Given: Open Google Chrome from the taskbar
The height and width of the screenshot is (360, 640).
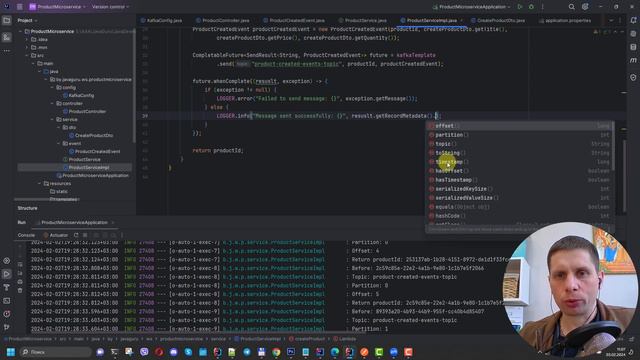Looking at the screenshot, I should tap(276, 352).
